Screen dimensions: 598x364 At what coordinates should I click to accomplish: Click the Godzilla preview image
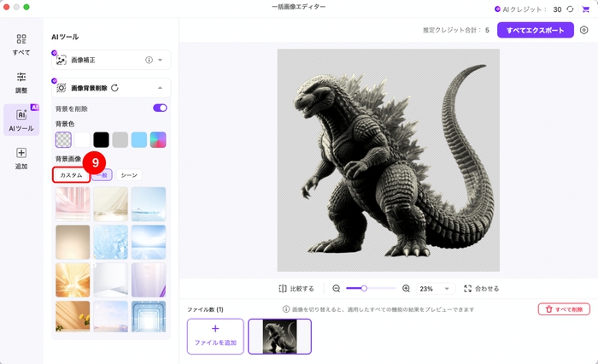click(x=388, y=161)
